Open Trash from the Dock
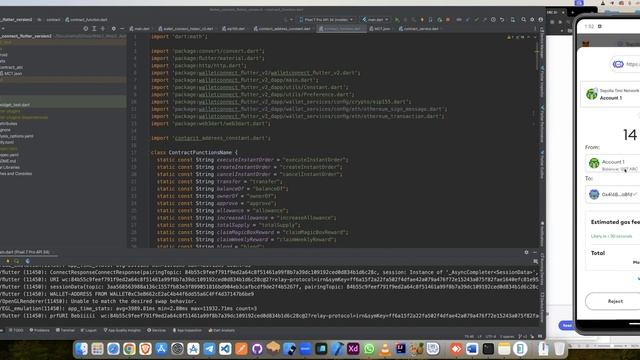Viewport: 640px width, 360px height. click(x=560, y=349)
